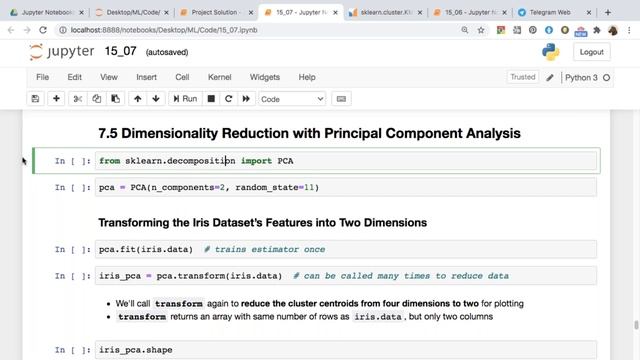The width and height of the screenshot is (640, 360).
Task: Click the PCA import code cell
Action: (346, 161)
